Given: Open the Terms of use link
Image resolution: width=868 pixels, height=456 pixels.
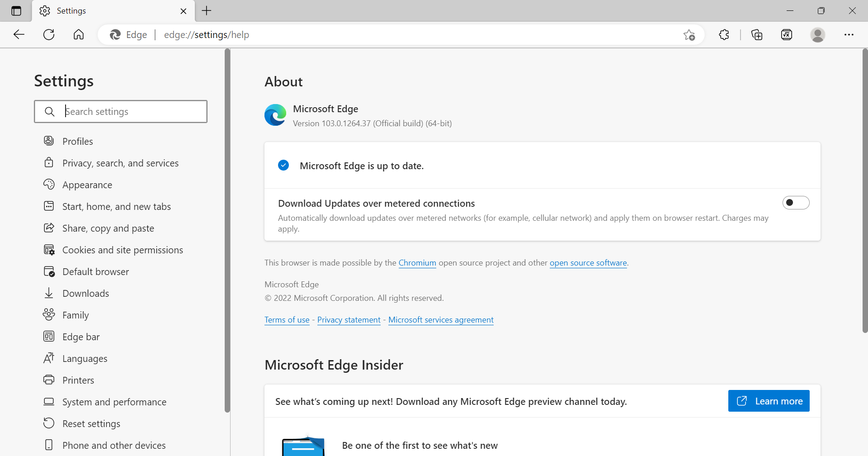Looking at the screenshot, I should coord(287,320).
